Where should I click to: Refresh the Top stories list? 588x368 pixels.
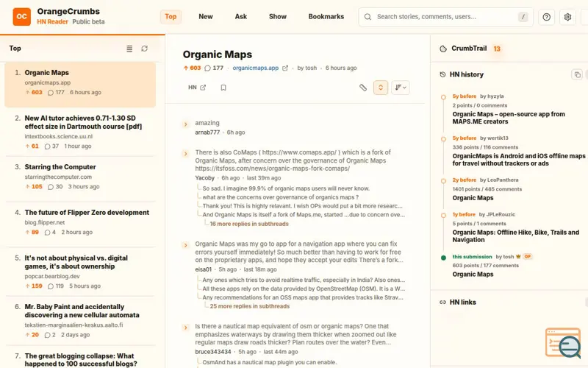pos(144,49)
